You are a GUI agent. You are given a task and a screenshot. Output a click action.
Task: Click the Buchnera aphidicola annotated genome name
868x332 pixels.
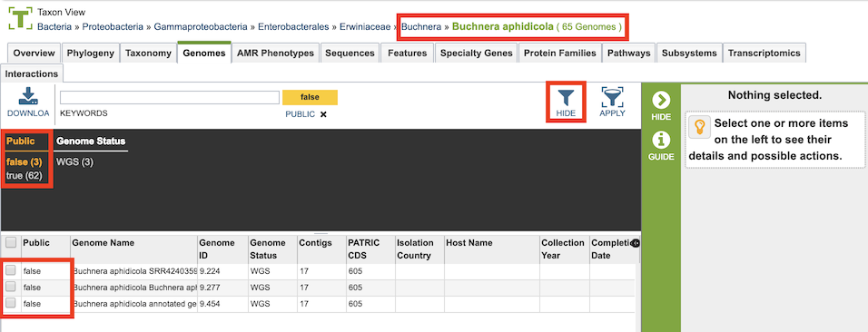(x=134, y=305)
